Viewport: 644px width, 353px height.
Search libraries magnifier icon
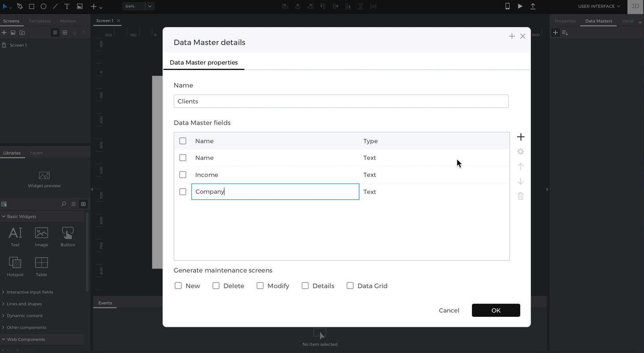click(x=64, y=204)
